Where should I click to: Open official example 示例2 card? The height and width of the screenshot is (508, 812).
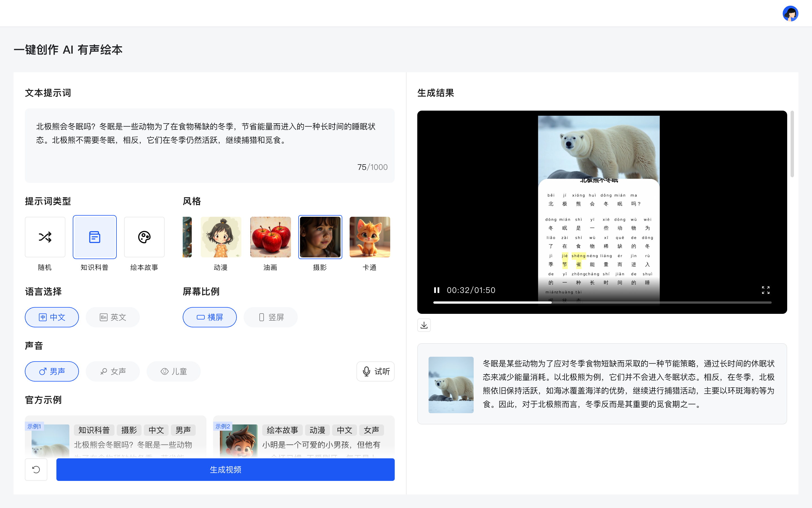[x=304, y=437]
